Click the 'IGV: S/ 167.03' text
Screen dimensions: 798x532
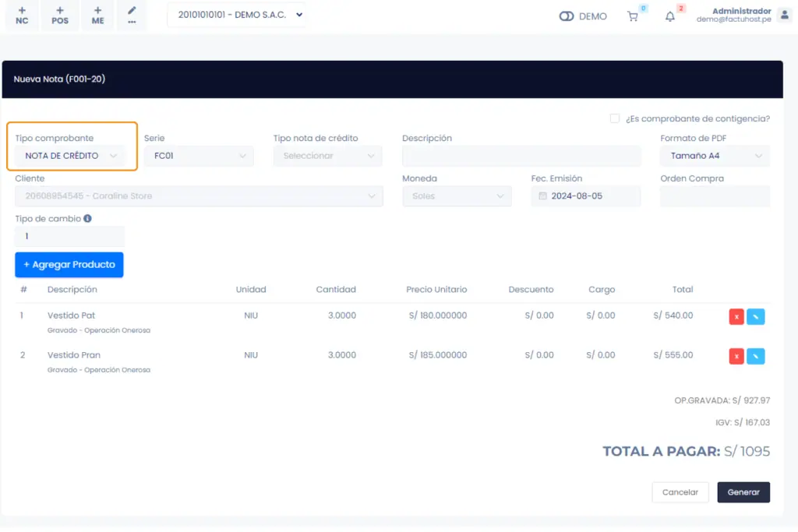(x=743, y=423)
